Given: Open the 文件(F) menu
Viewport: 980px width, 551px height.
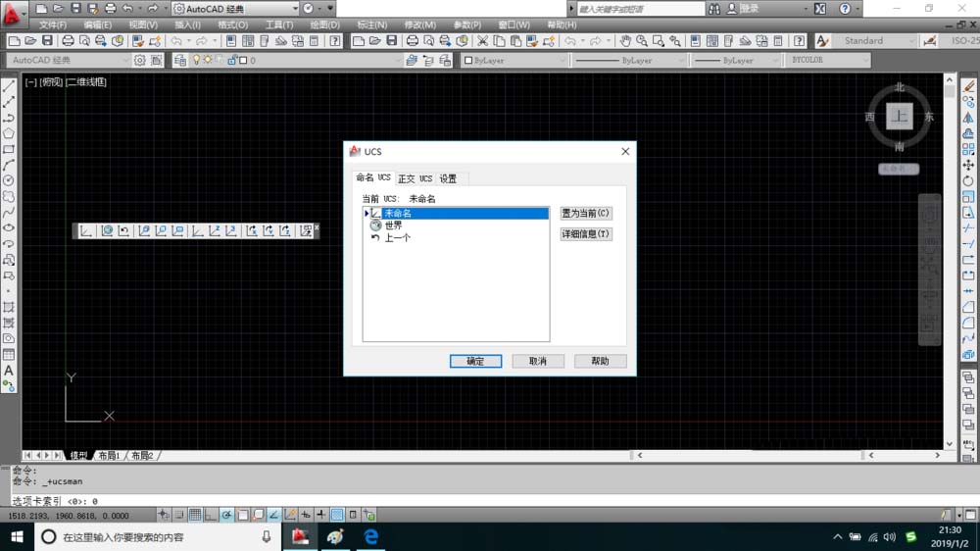Looking at the screenshot, I should [x=53, y=25].
